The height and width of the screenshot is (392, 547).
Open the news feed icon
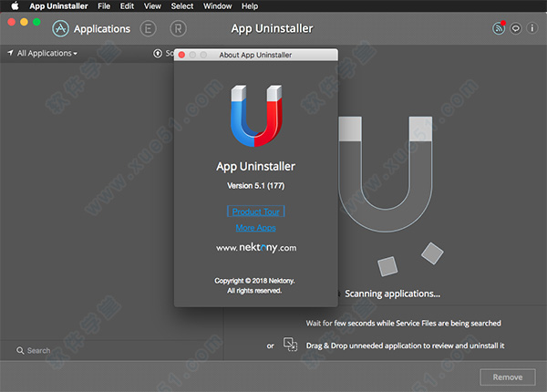pyautogui.click(x=499, y=28)
